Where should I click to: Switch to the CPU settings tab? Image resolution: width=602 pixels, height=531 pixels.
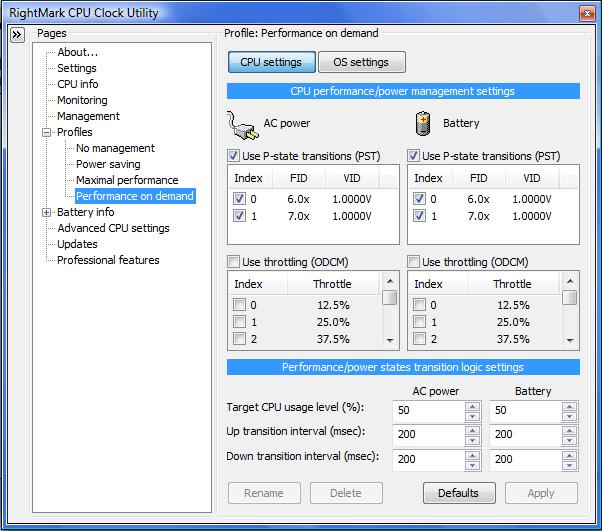(271, 62)
